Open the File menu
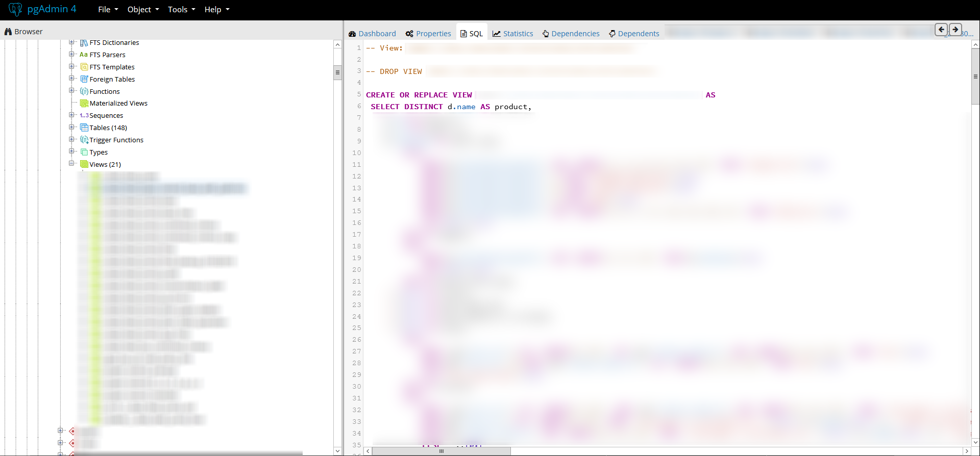 108,10
